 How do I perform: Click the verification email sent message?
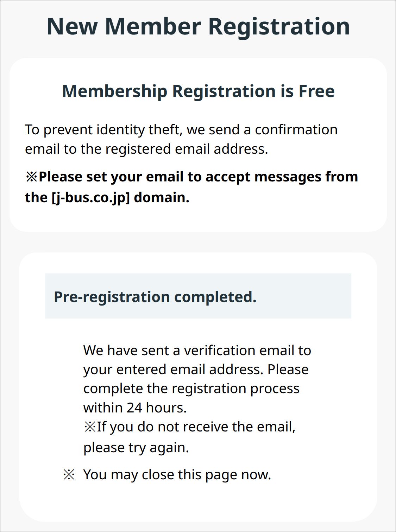[197, 379]
